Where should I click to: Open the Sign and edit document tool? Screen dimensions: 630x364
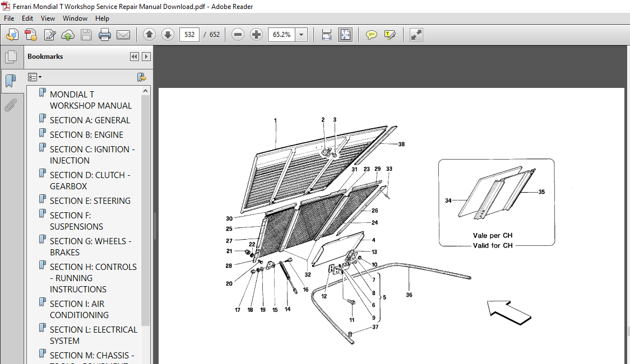click(x=49, y=35)
